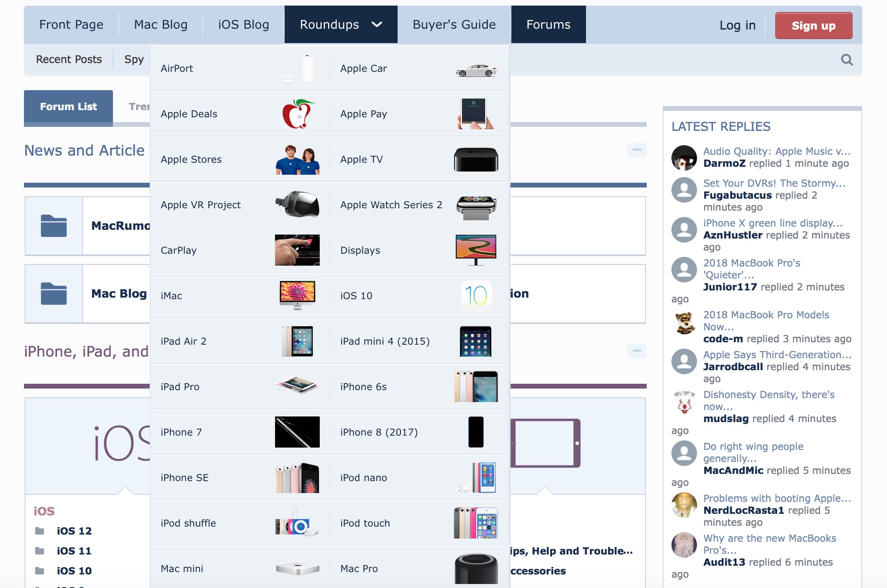The width and height of the screenshot is (887, 588).
Task: Click the Apple Stores employees image
Action: [x=298, y=160]
